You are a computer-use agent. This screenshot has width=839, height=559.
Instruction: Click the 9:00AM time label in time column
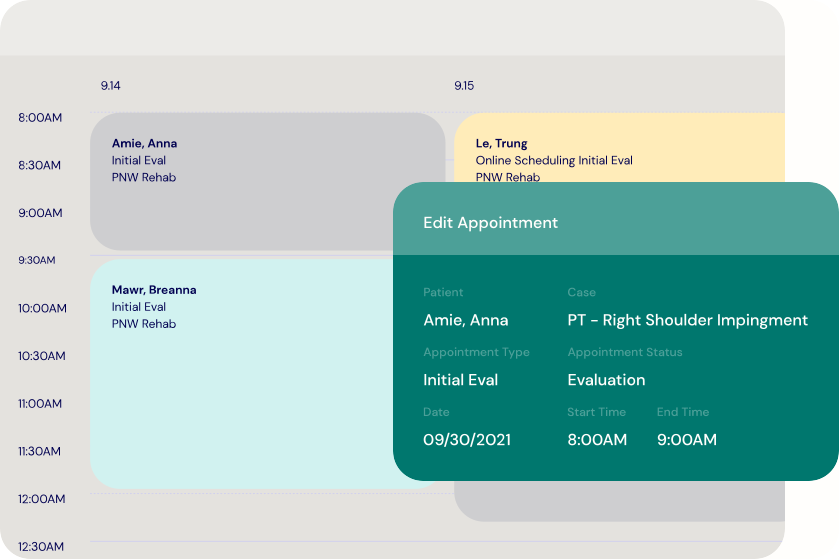pos(40,213)
